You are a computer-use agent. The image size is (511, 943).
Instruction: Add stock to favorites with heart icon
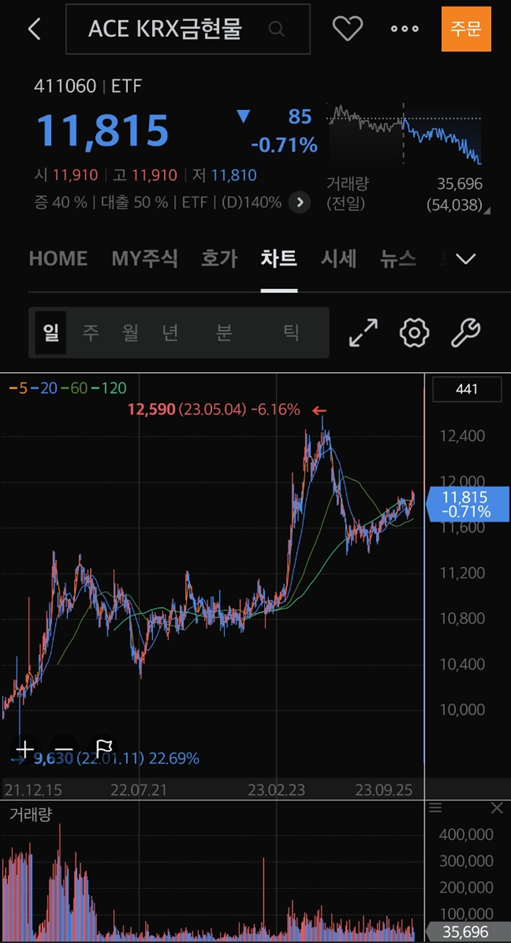point(347,29)
